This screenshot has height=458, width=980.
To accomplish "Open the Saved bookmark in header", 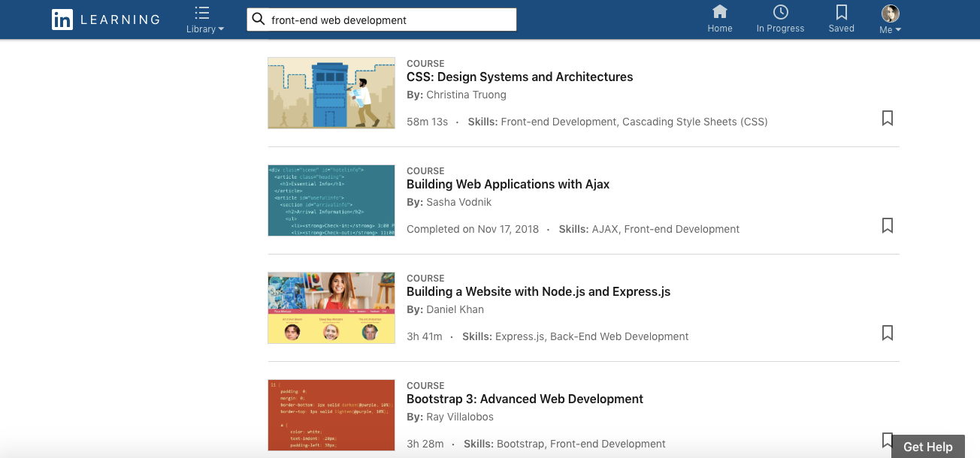I will point(841,12).
